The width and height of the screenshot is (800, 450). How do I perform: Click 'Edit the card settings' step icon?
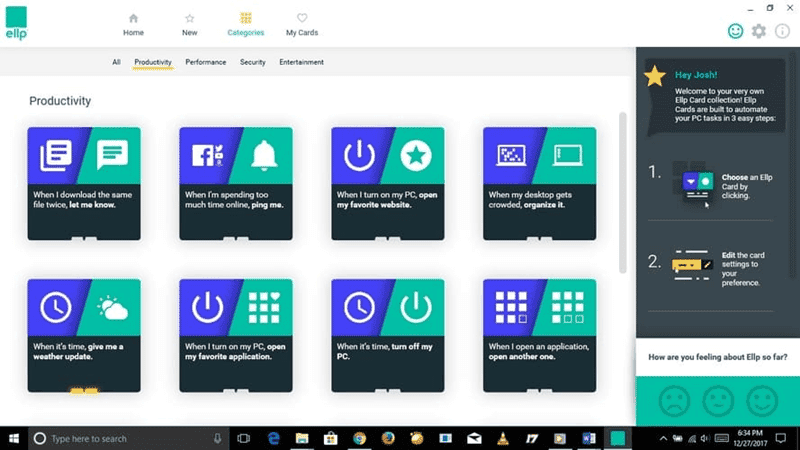(692, 265)
